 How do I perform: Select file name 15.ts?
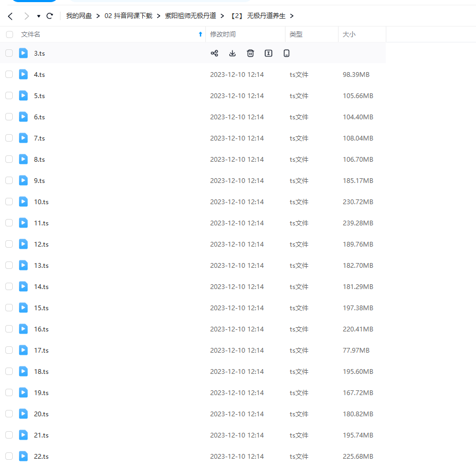(41, 308)
